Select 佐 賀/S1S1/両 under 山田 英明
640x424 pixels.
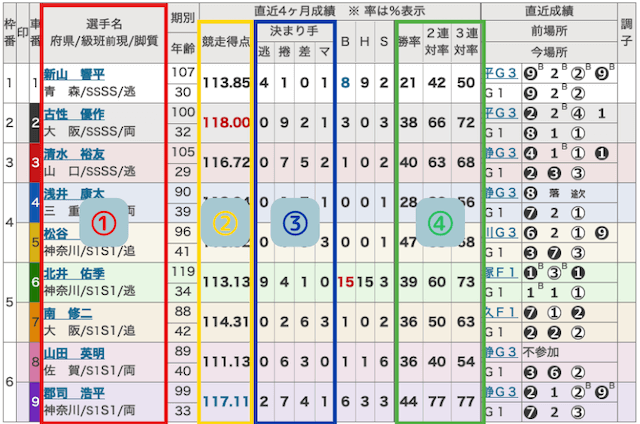pyautogui.click(x=89, y=370)
